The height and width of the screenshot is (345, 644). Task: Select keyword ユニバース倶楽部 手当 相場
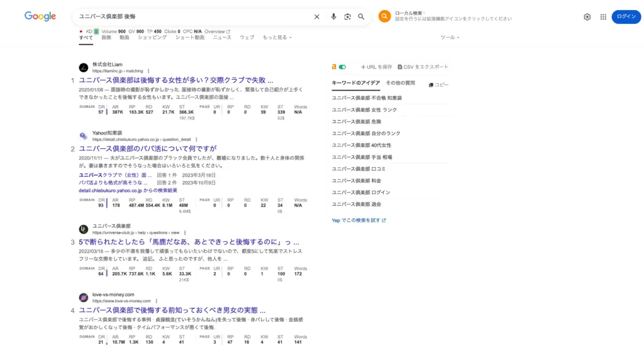[x=362, y=157]
